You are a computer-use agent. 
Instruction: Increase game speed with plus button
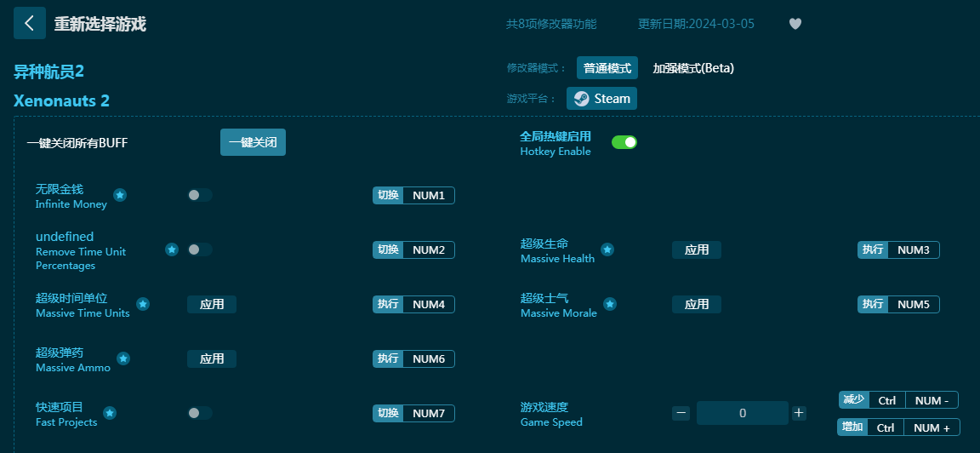coord(799,413)
